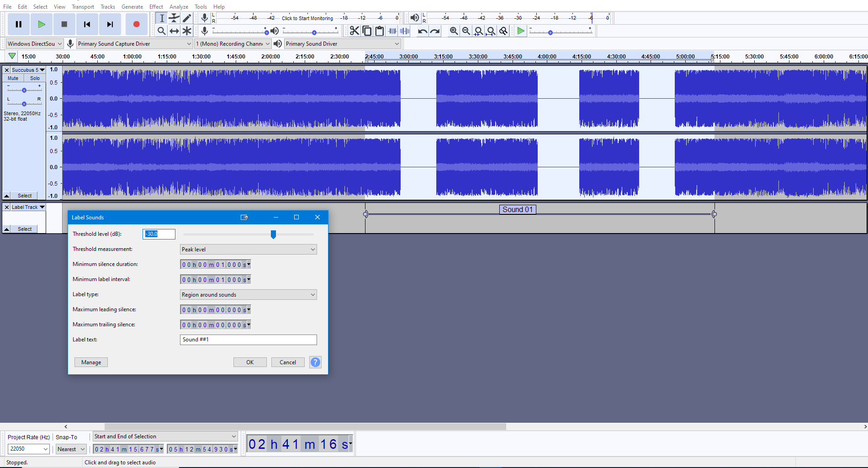This screenshot has width=868, height=468.
Task: Click the Zoom In icon
Action: [454, 31]
